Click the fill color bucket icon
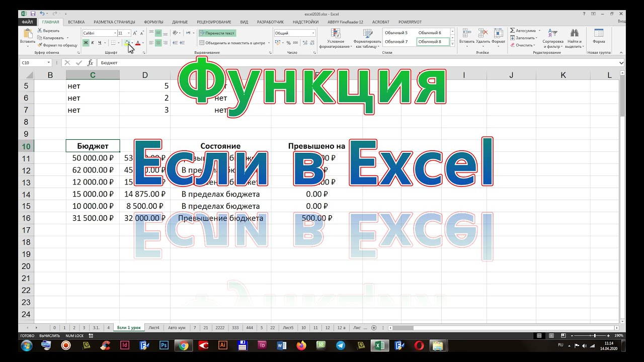The width and height of the screenshot is (644, 362). [x=127, y=43]
